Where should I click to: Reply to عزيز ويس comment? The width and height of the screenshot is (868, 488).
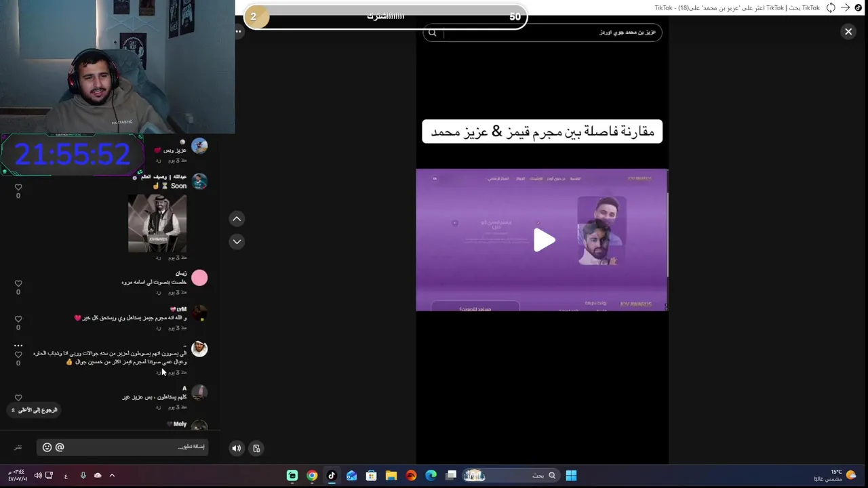[158, 161]
